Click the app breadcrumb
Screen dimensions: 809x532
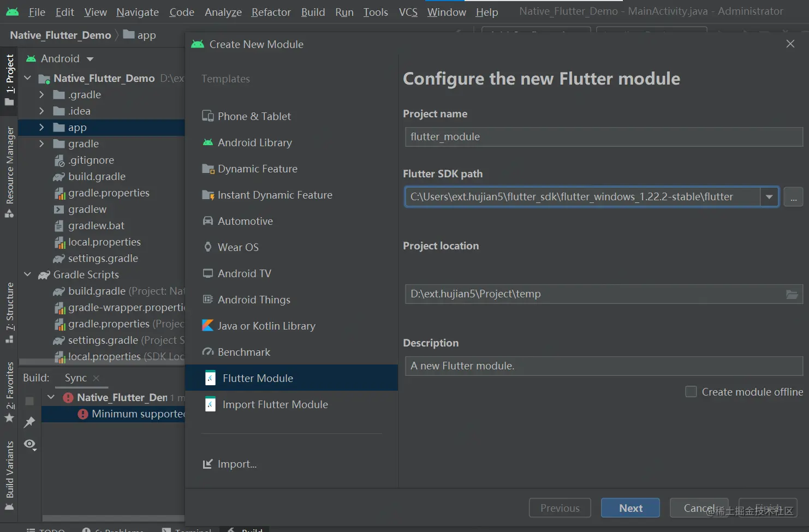[140, 35]
